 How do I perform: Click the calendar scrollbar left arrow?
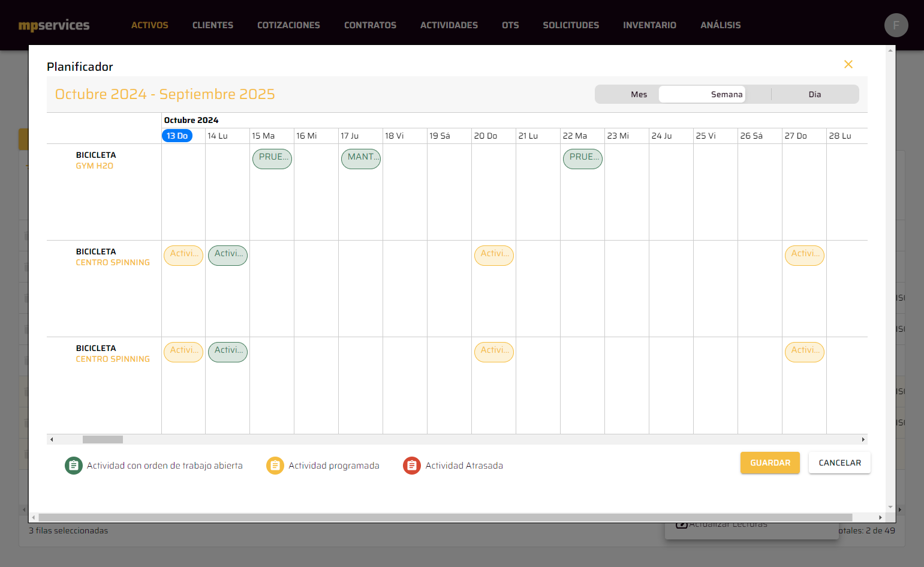pos(52,439)
